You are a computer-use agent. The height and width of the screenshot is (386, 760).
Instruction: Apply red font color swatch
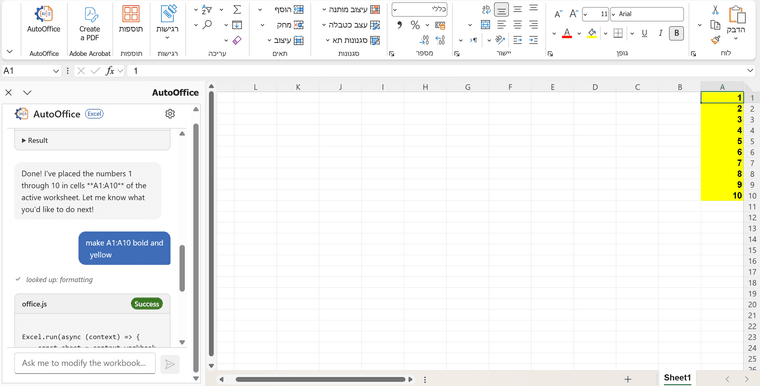[567, 33]
